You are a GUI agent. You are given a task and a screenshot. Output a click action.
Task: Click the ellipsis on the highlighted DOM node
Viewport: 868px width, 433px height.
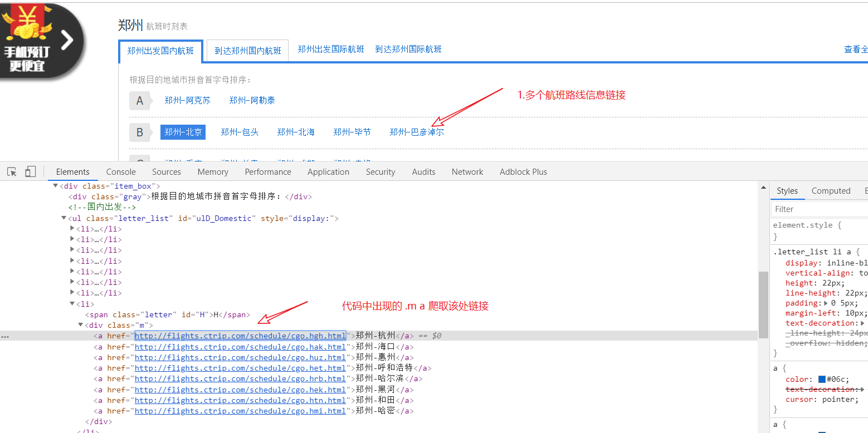click(5, 335)
